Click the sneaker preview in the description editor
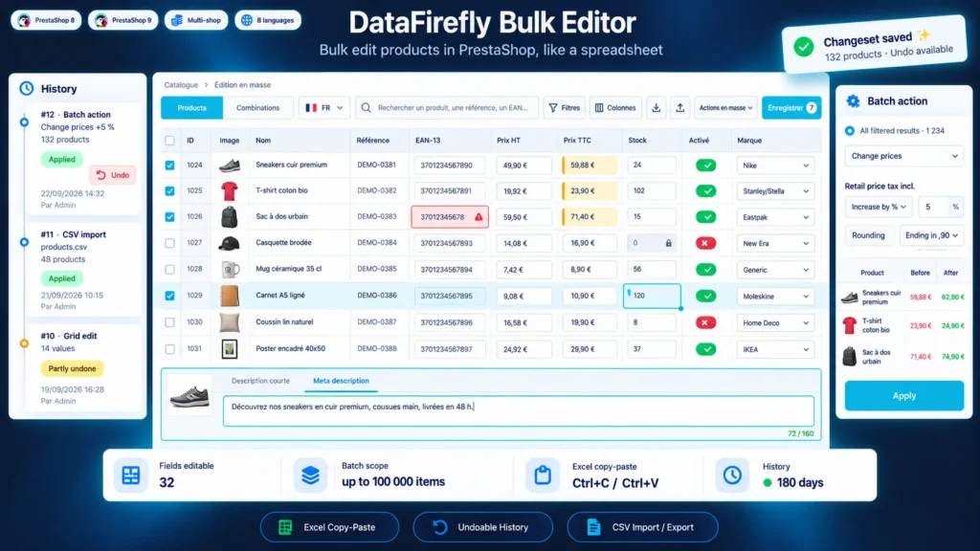 pos(190,396)
